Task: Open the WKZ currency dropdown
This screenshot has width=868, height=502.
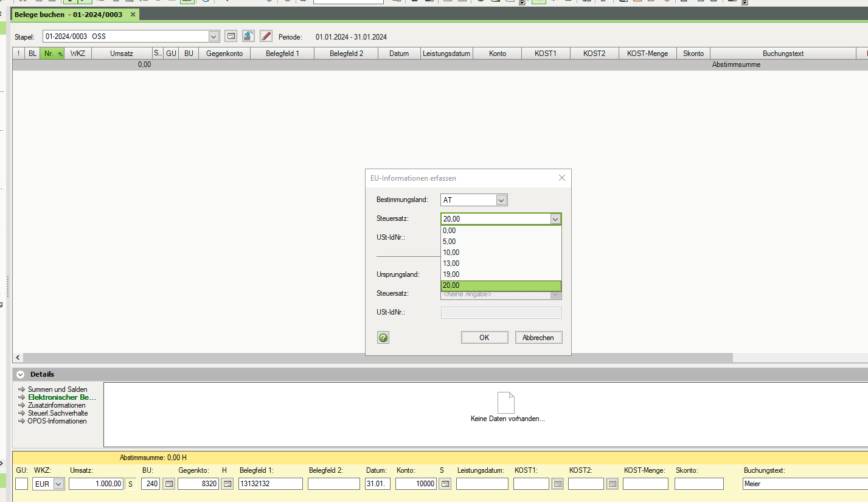Action: click(58, 484)
